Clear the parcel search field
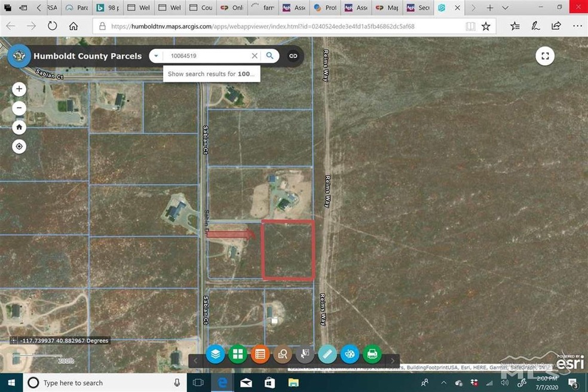The image size is (588, 392). point(254,55)
